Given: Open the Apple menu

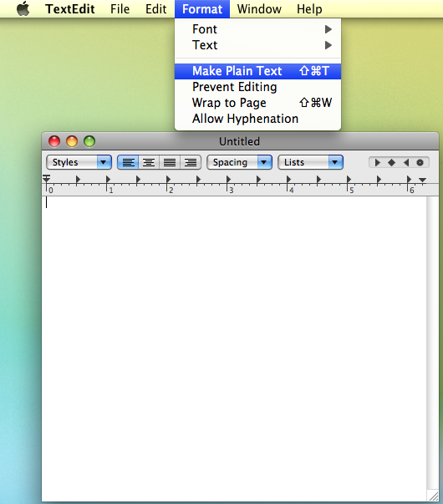Looking at the screenshot, I should pos(23,8).
